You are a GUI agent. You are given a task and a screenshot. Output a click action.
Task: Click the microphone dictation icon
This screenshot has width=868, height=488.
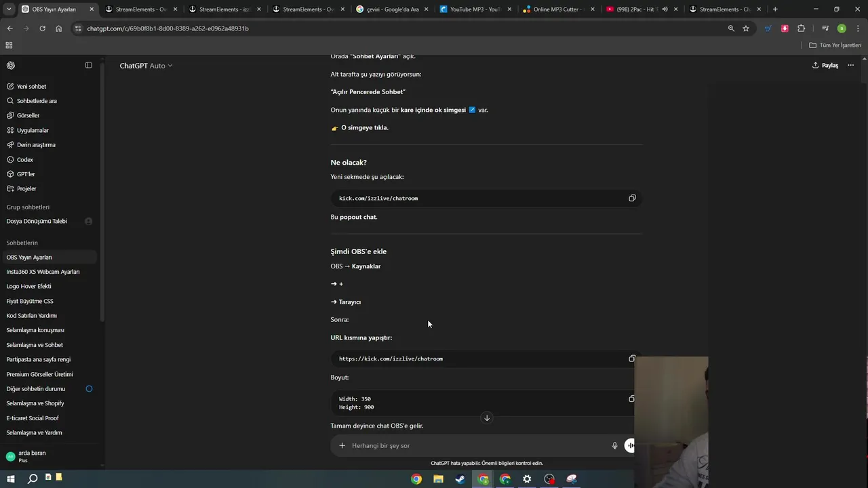pyautogui.click(x=614, y=445)
